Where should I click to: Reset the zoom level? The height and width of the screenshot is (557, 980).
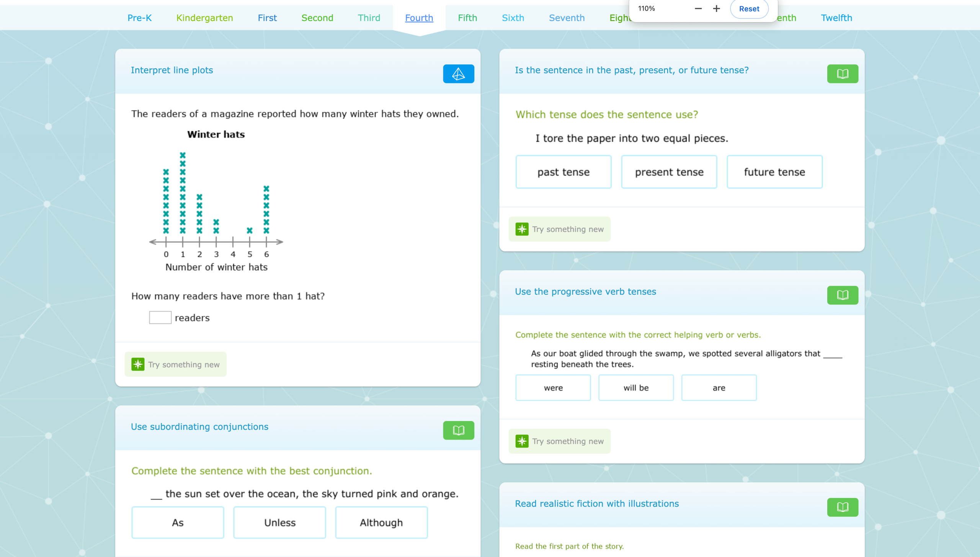[x=749, y=9]
